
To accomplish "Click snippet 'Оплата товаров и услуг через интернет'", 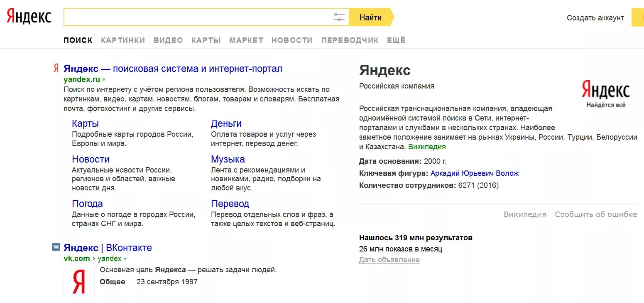I will pyautogui.click(x=263, y=139).
